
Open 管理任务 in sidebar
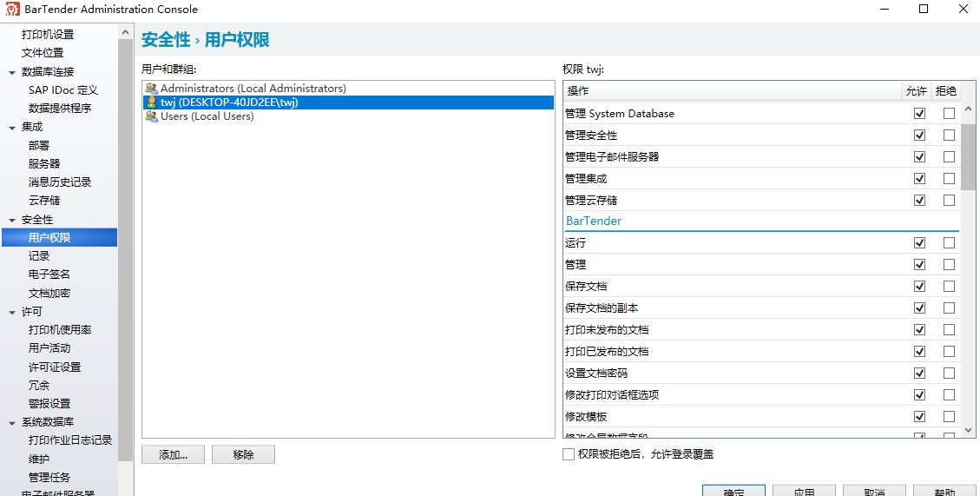(49, 478)
